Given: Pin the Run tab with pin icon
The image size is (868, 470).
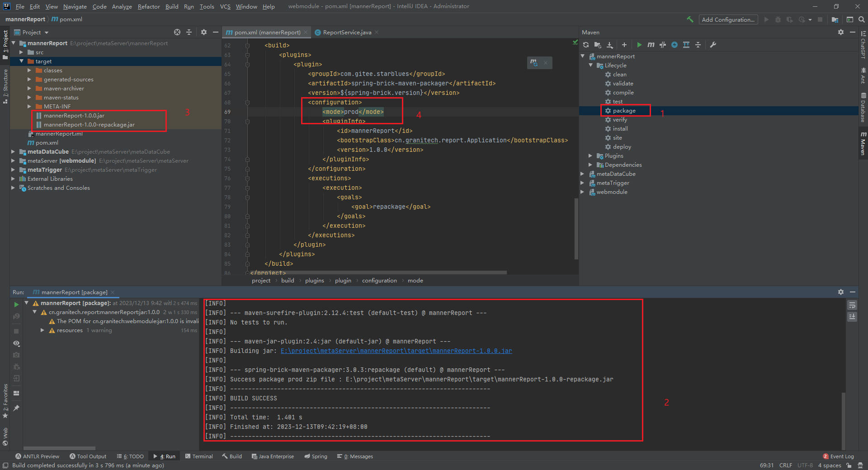Looking at the screenshot, I should pyautogui.click(x=16, y=408).
